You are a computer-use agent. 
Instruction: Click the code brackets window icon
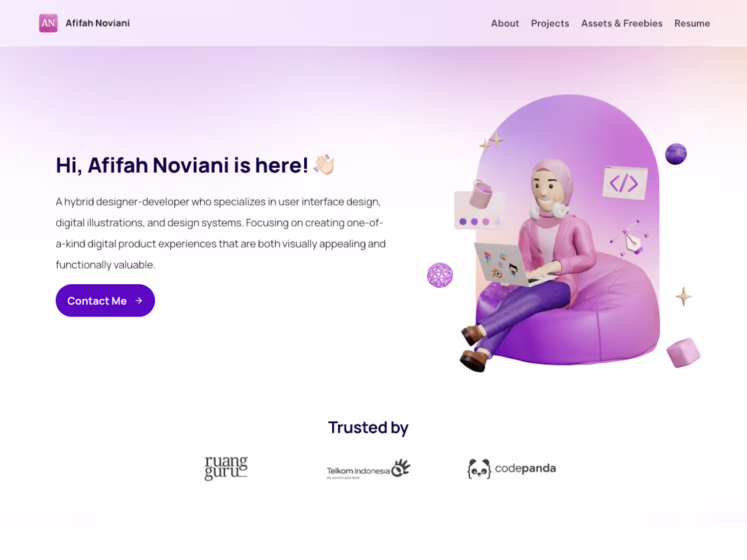coord(624,183)
